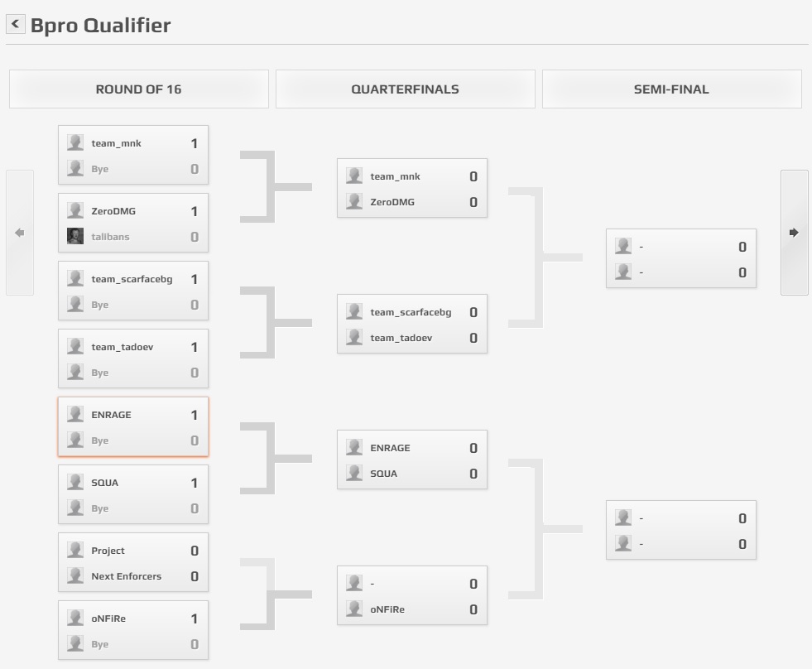Select the QUARTERFINALS column header
Screen dimensions: 812x669
[x=406, y=89]
